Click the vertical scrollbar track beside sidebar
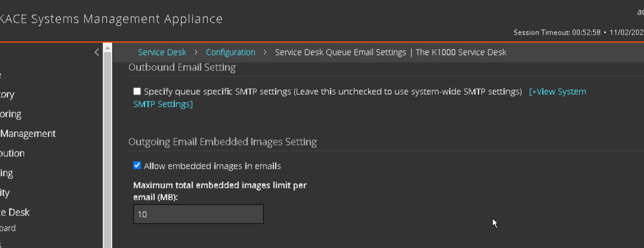 click(108, 150)
